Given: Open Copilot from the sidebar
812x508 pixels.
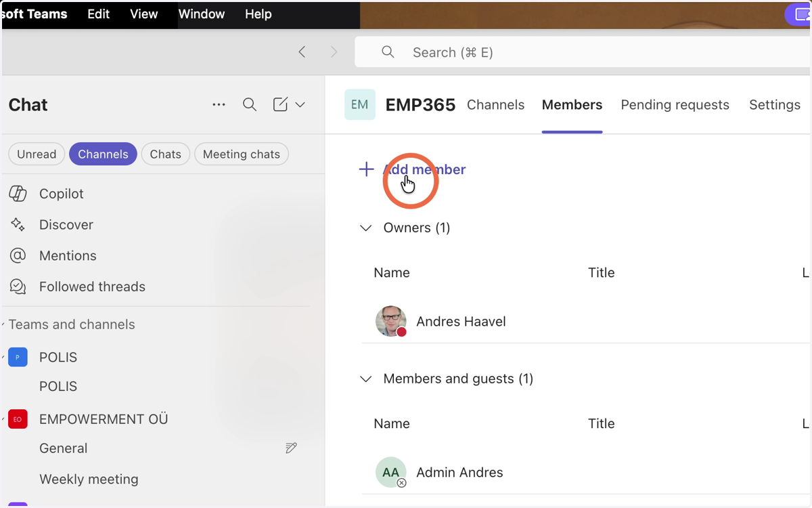Looking at the screenshot, I should (x=62, y=194).
